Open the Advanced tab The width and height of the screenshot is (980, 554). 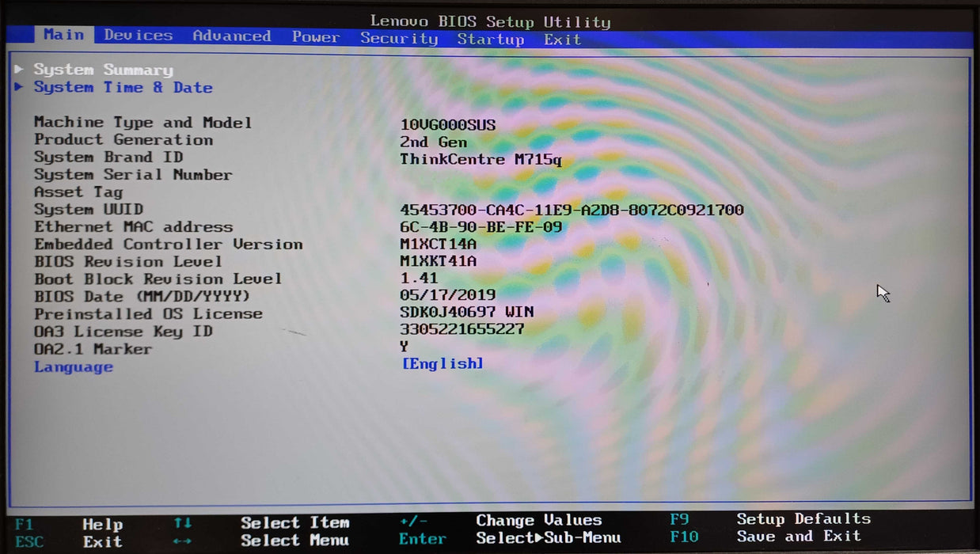(x=231, y=36)
